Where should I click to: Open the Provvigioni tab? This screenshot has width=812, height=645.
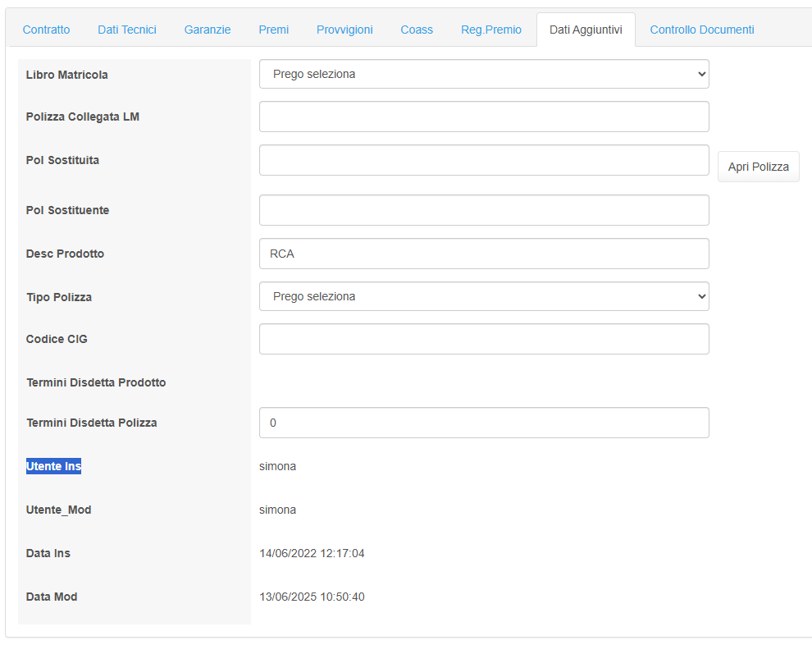pyautogui.click(x=344, y=30)
